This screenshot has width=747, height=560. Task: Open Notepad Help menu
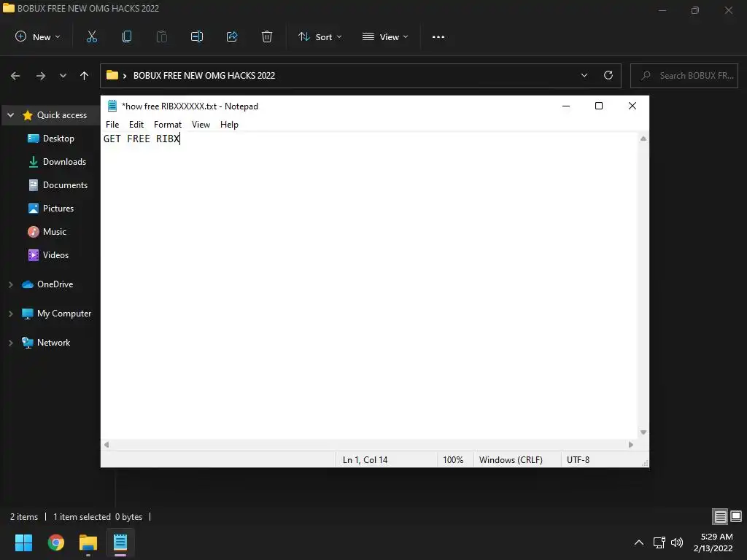[229, 125]
